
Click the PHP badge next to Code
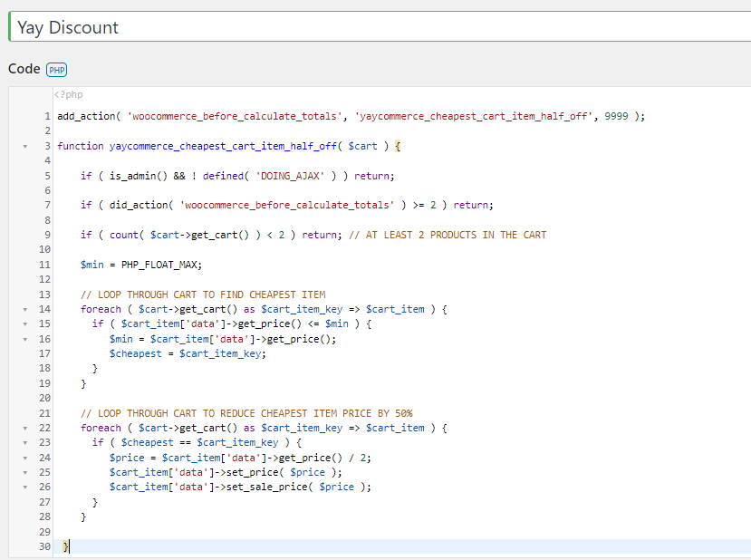pos(56,70)
